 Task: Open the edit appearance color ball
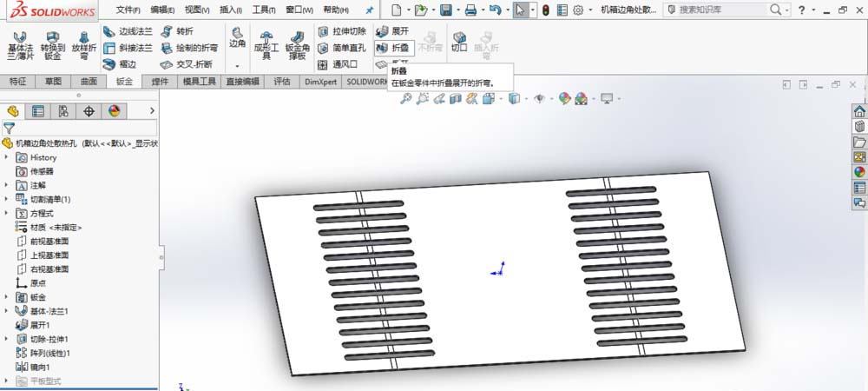(x=565, y=99)
